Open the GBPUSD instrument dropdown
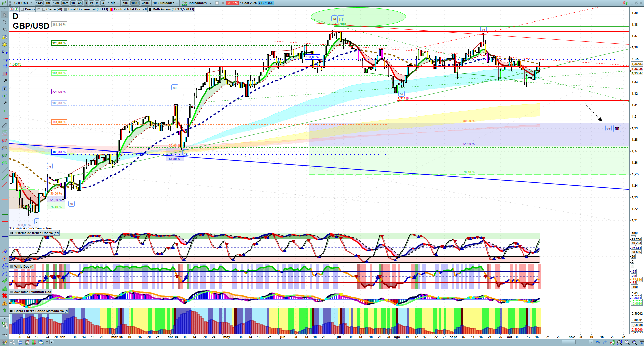 tap(23, 3)
